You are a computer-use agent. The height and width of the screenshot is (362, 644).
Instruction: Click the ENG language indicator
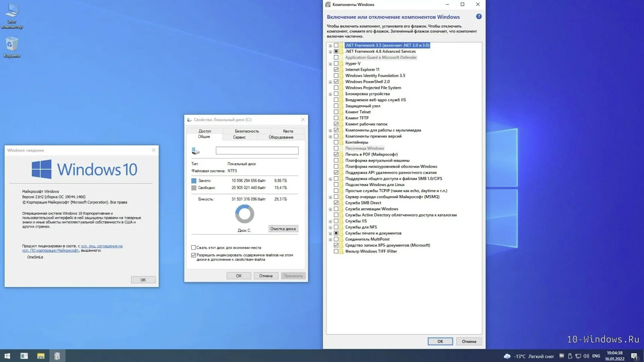point(596,356)
